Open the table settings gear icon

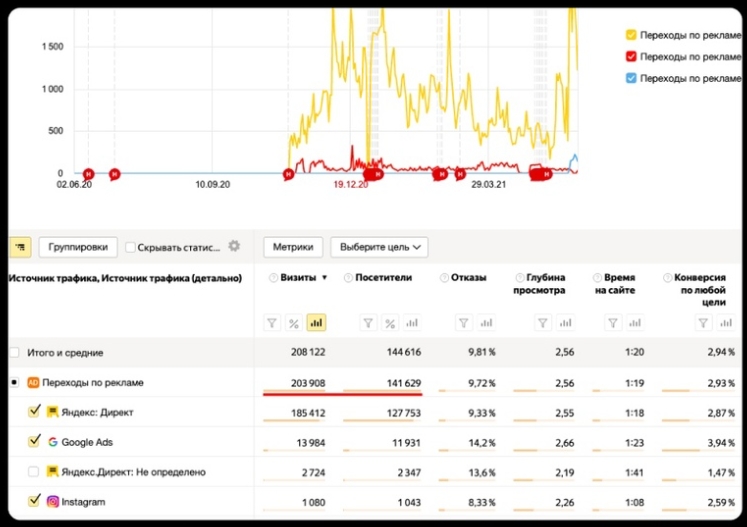pyautogui.click(x=234, y=246)
